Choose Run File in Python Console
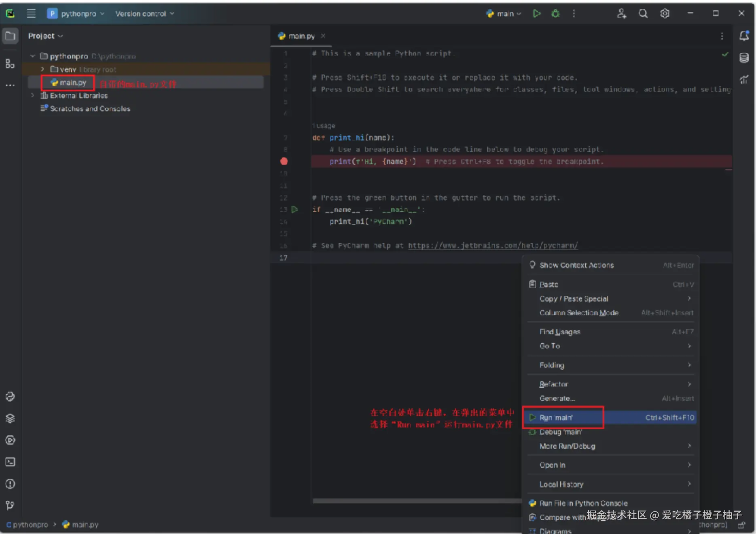Screen dimensions: 756x534 pos(611,503)
